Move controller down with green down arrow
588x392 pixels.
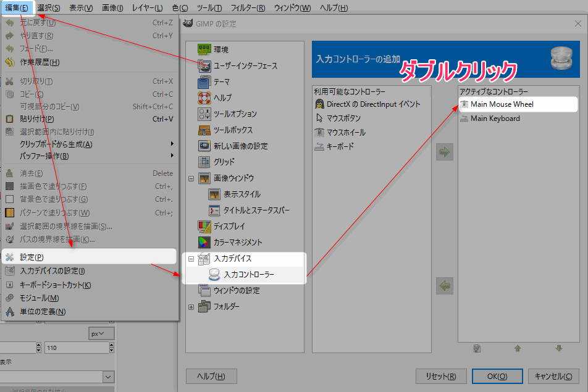tap(559, 349)
